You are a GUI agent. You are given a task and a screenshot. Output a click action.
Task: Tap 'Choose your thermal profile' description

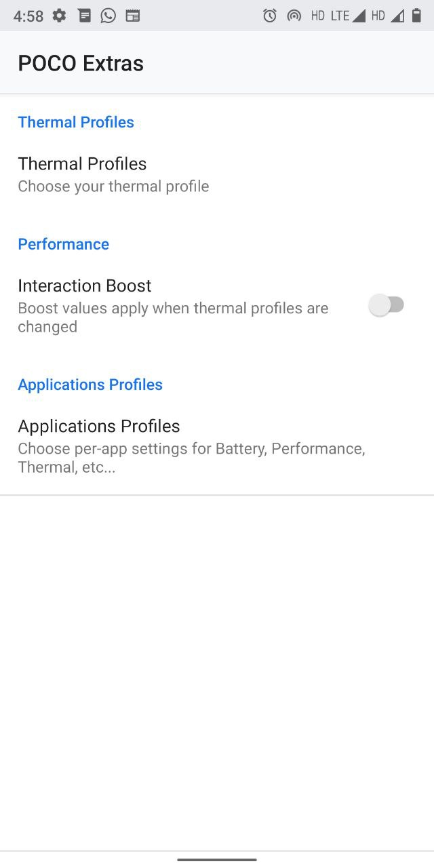pos(113,186)
